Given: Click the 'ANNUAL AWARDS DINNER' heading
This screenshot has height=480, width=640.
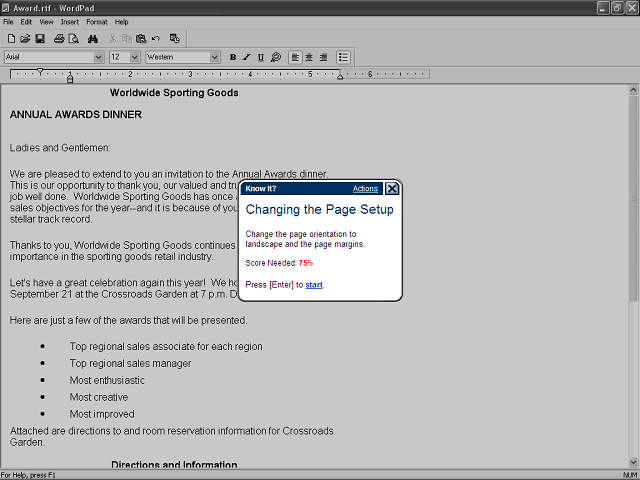Looking at the screenshot, I should (76, 115).
